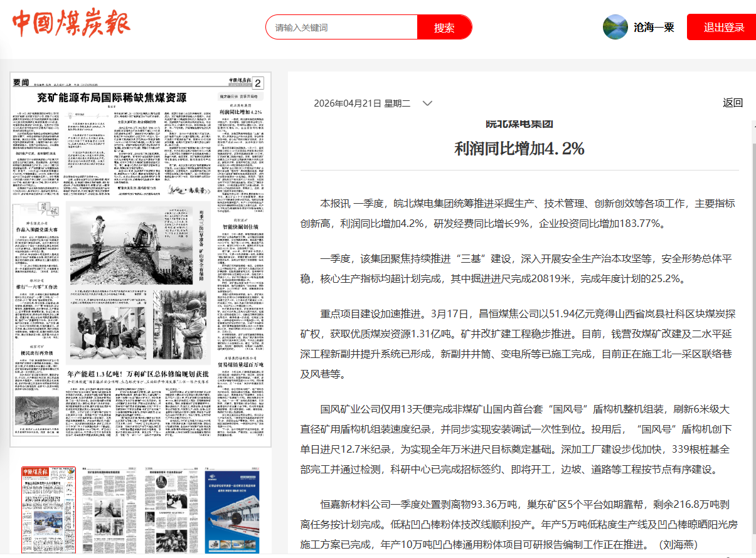Click the username 沧海一粟
The height and width of the screenshot is (558, 756).
pyautogui.click(x=654, y=27)
